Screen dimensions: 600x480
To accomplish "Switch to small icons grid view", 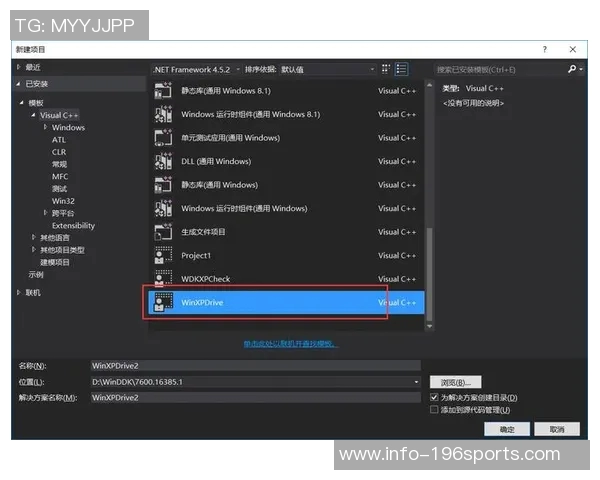I will (387, 69).
